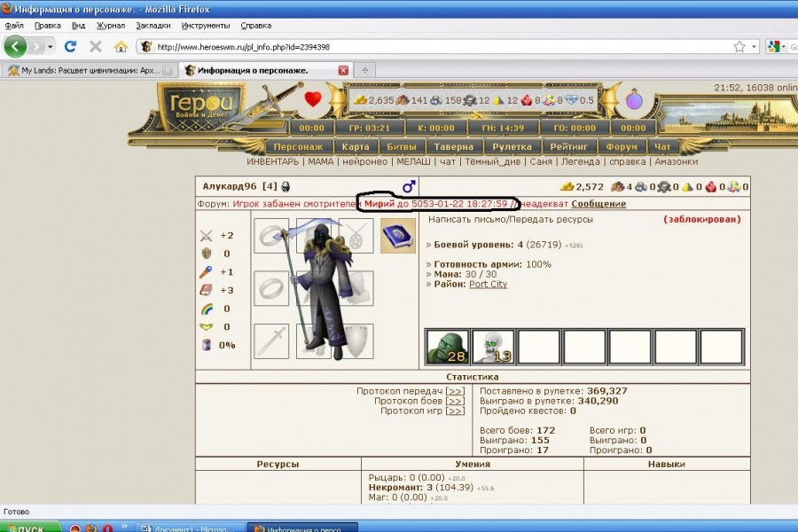Image resolution: width=798 pixels, height=532 pixels.
Task: Click the attack crossed-swords stat icon
Action: [206, 235]
